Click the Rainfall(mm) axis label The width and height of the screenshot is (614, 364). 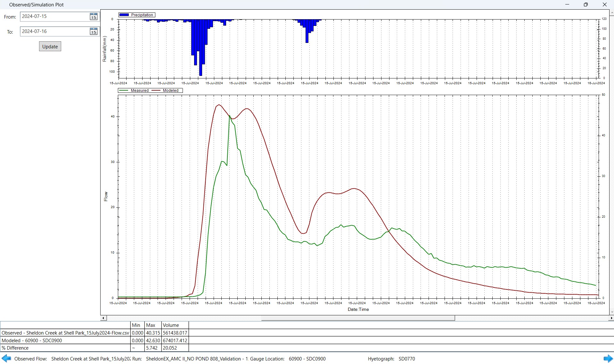104,49
